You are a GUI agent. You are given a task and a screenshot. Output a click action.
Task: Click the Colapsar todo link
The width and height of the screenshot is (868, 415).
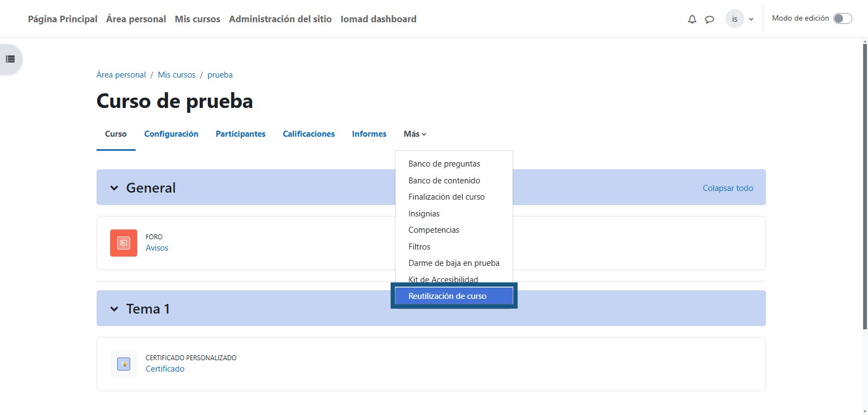click(727, 188)
